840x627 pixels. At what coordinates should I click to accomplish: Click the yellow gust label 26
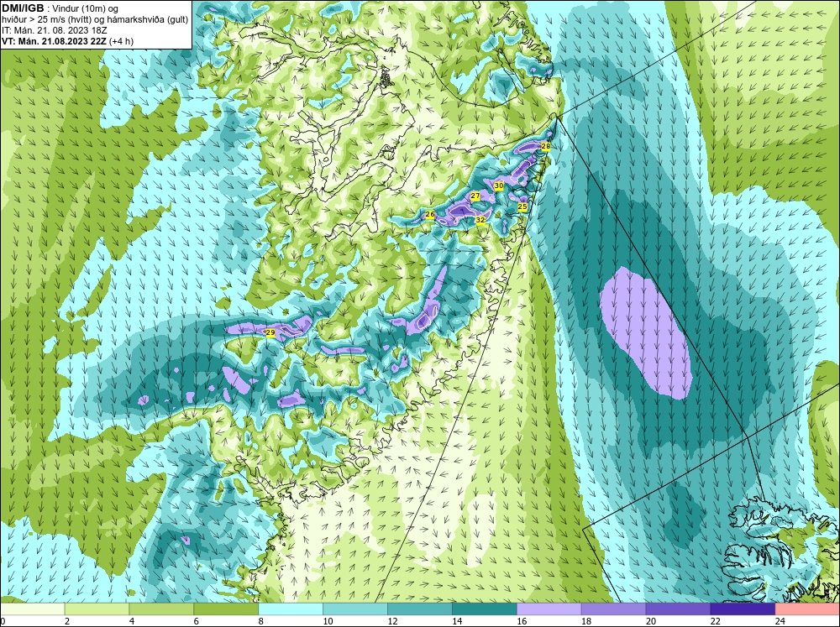coord(429,215)
